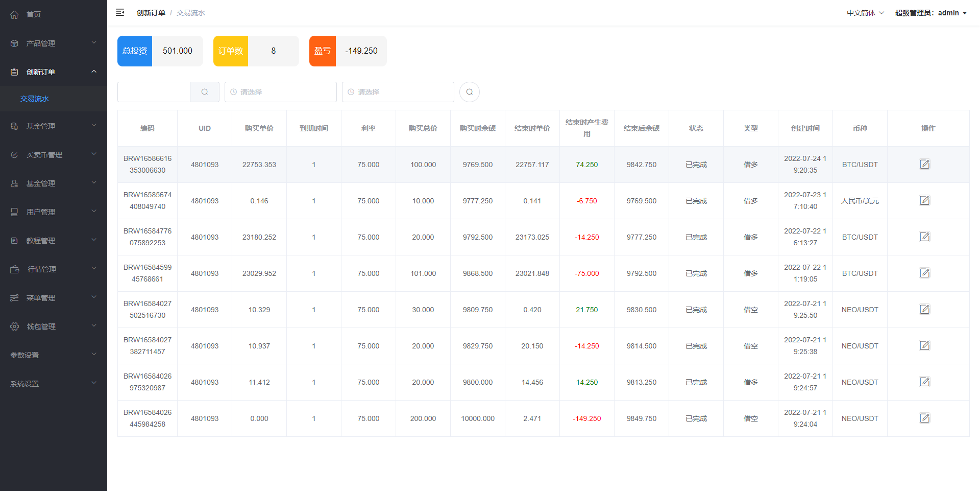Image resolution: width=980 pixels, height=491 pixels.
Task: Edit the order with fee -75.000
Action: pos(924,273)
